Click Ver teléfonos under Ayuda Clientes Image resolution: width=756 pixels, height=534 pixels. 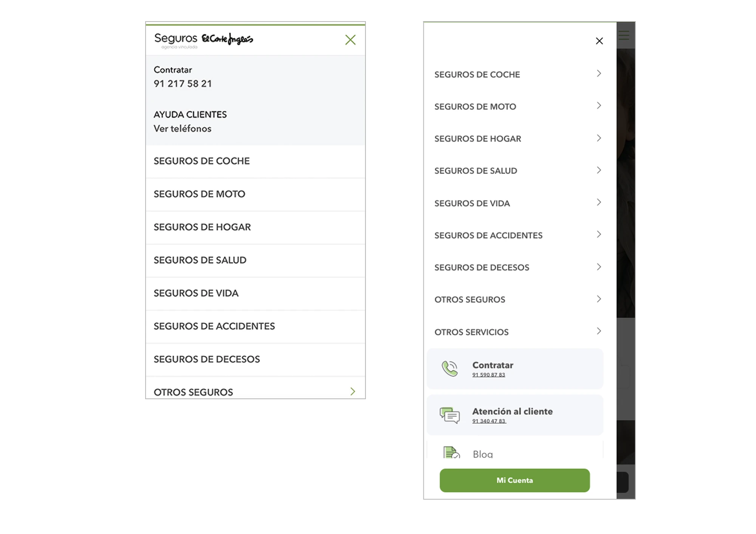[x=182, y=129]
